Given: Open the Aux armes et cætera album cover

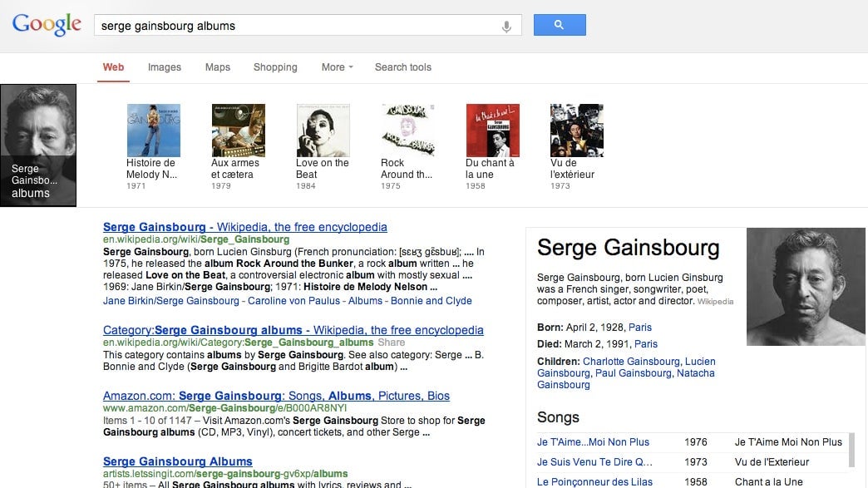Looking at the screenshot, I should 238,131.
